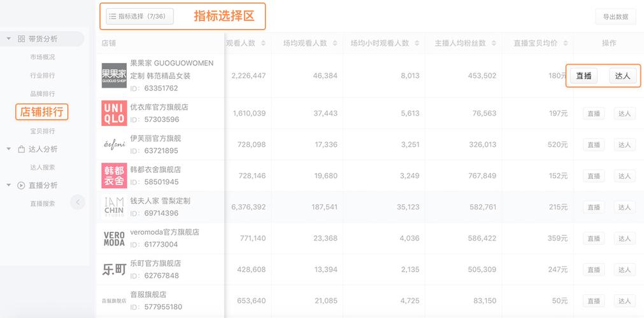Screen dimensions: 644x318
Task: Click the 导出数据 button
Action: click(x=615, y=17)
